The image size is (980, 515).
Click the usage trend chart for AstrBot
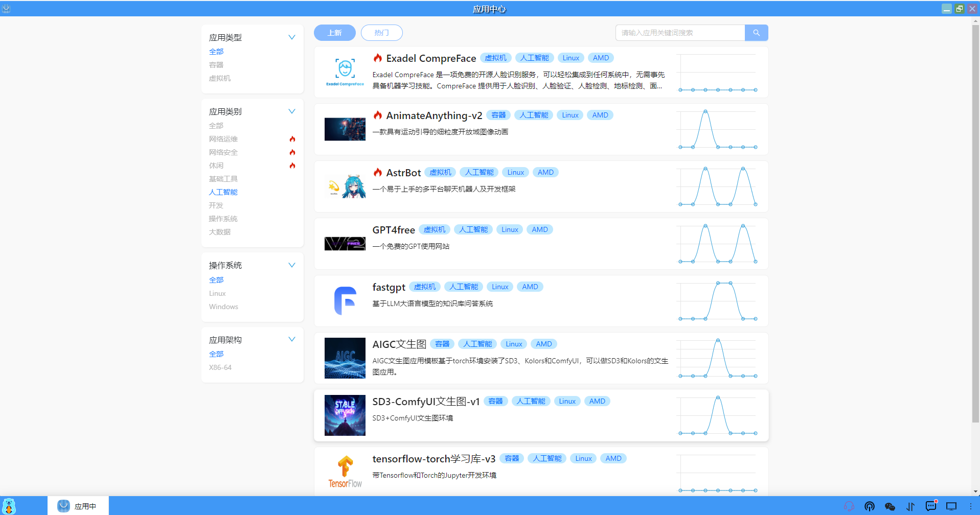(x=717, y=186)
